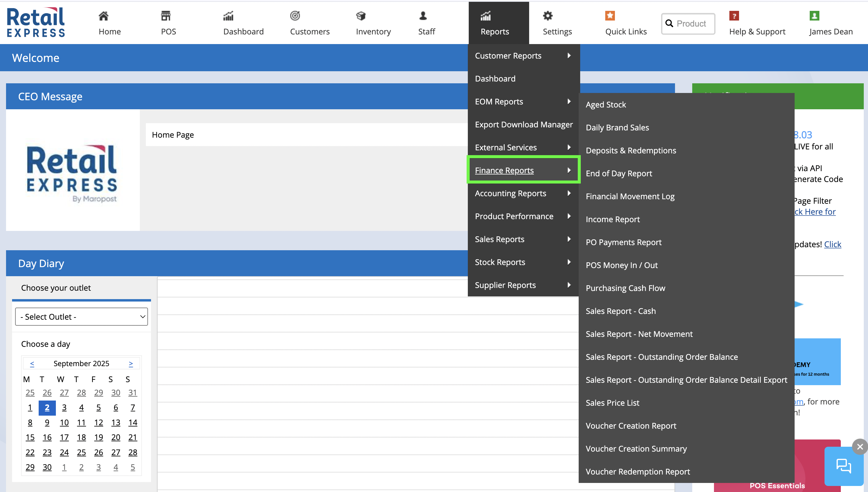Select September 15 in the calendar
The height and width of the screenshot is (492, 868).
30,437
